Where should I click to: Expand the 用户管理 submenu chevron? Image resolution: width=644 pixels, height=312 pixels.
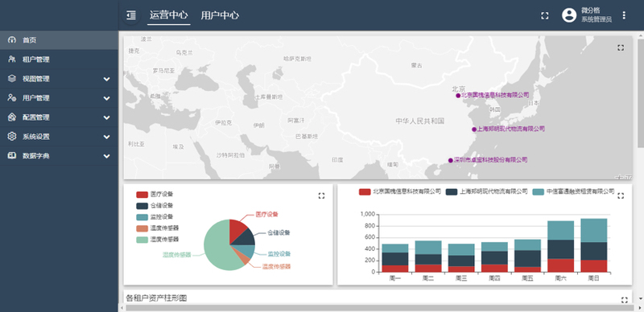pyautogui.click(x=107, y=98)
